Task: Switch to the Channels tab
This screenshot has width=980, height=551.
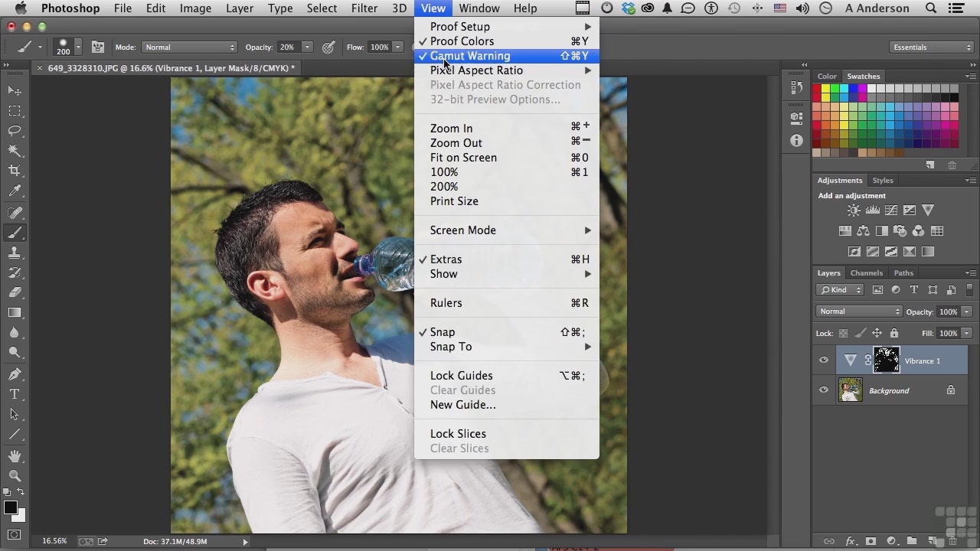Action: (x=866, y=272)
